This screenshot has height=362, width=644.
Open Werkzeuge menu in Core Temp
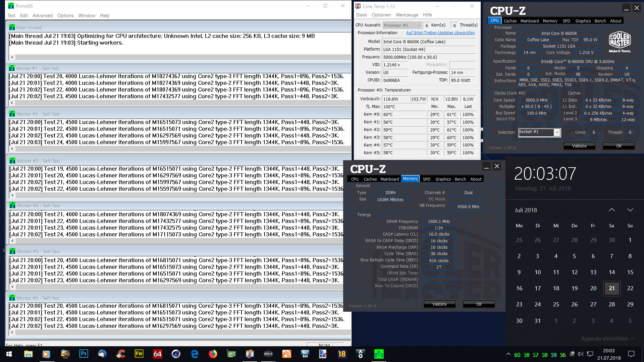click(407, 15)
